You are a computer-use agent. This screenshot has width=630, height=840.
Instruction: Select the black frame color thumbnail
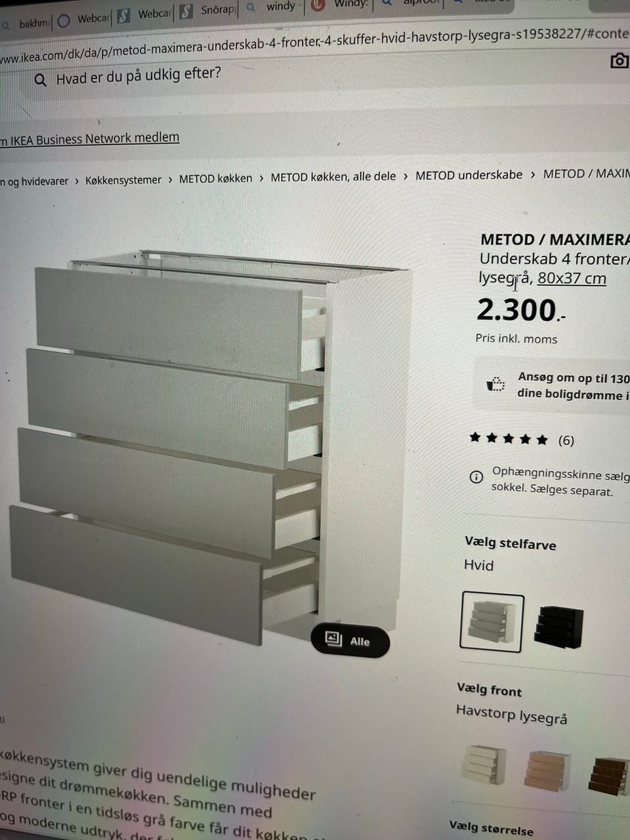[x=559, y=627]
